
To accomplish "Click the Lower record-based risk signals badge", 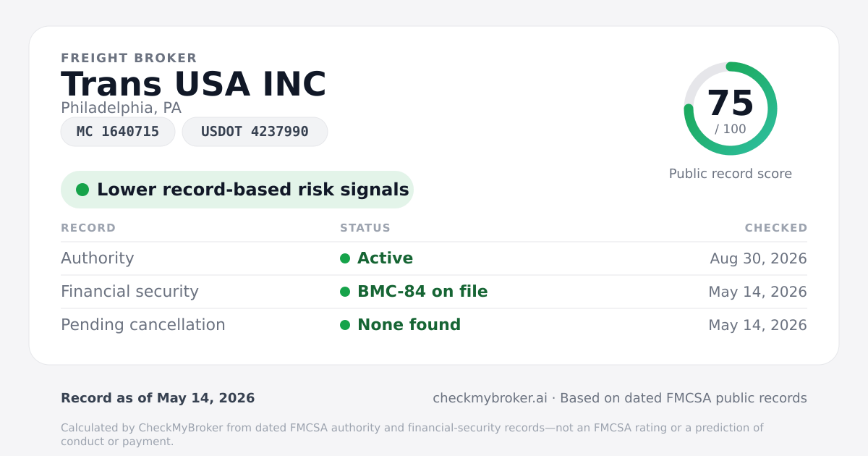I will pos(237,190).
